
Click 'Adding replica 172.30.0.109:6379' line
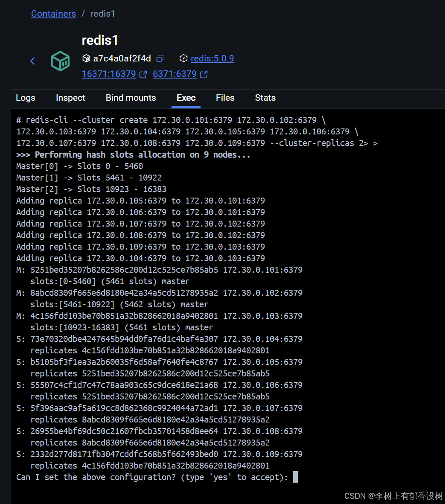141,247
